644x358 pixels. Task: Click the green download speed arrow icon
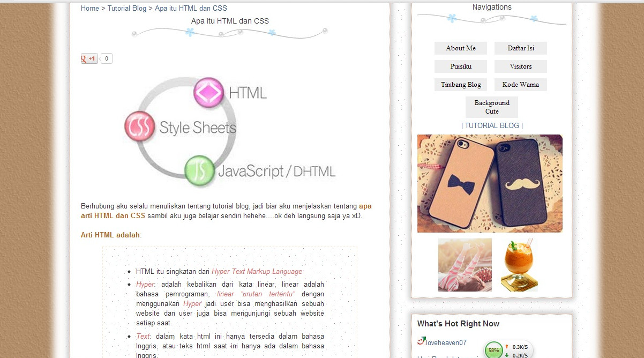[x=507, y=355]
